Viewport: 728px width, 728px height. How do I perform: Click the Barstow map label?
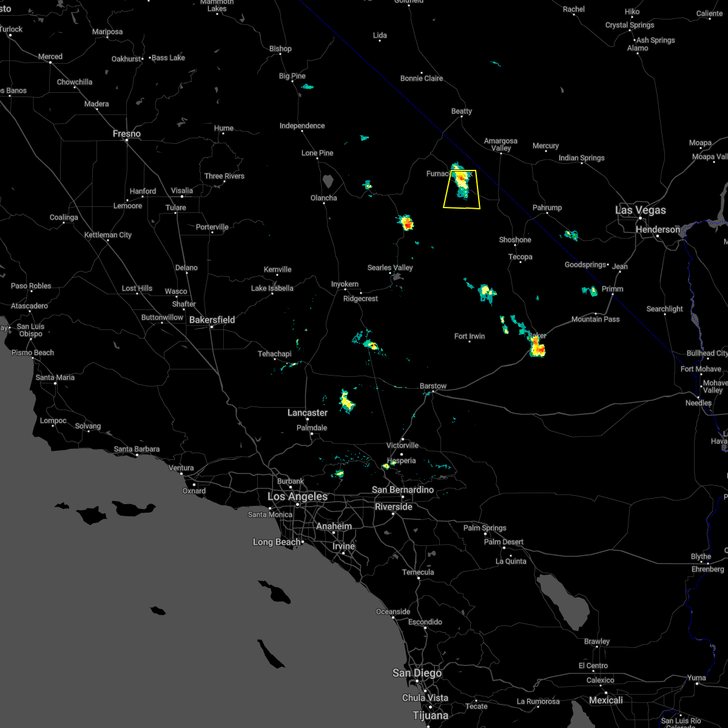pyautogui.click(x=433, y=386)
